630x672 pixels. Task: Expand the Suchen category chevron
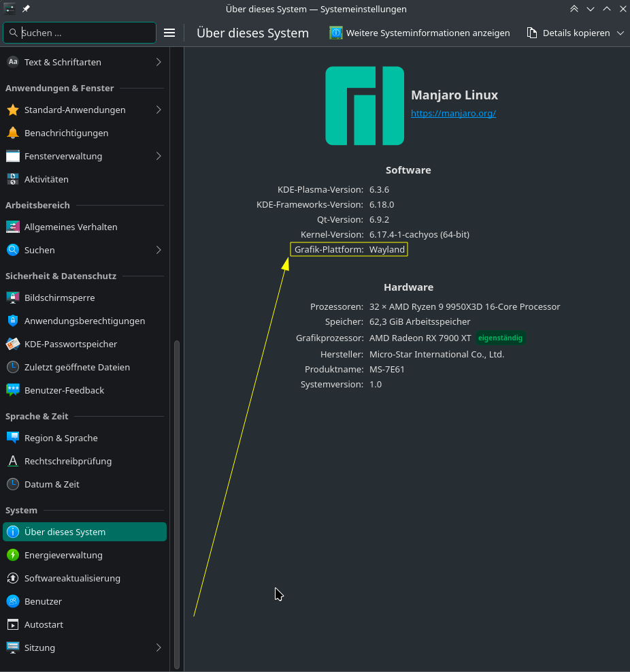pos(159,250)
